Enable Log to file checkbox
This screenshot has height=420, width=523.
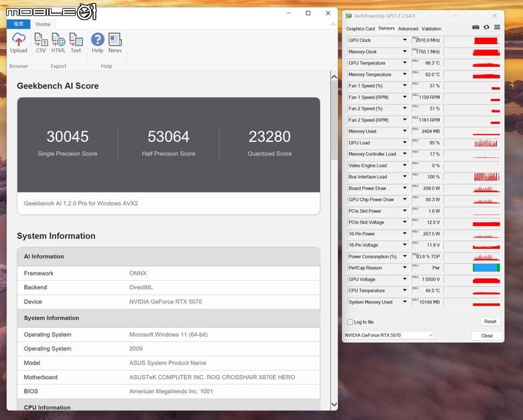tap(350, 322)
